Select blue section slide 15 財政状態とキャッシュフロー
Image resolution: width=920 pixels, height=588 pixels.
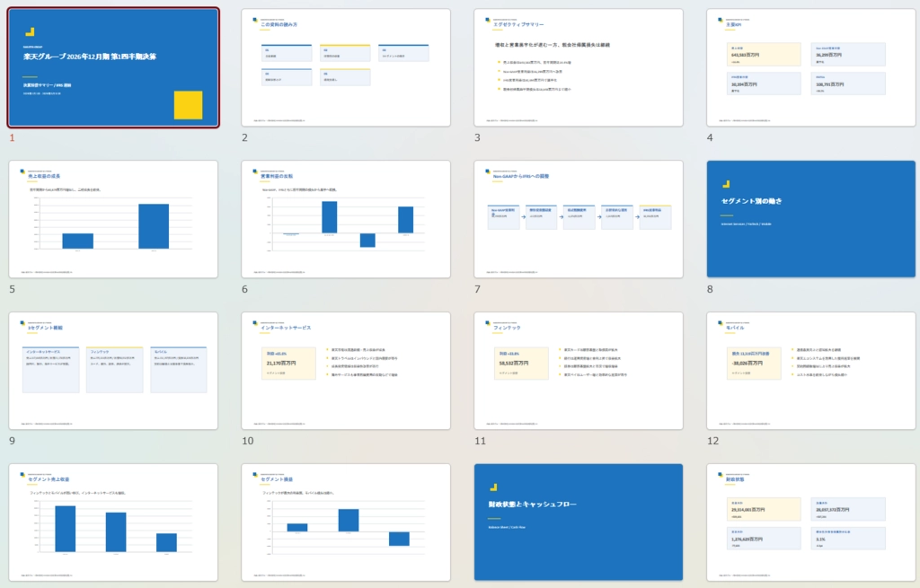(x=579, y=522)
